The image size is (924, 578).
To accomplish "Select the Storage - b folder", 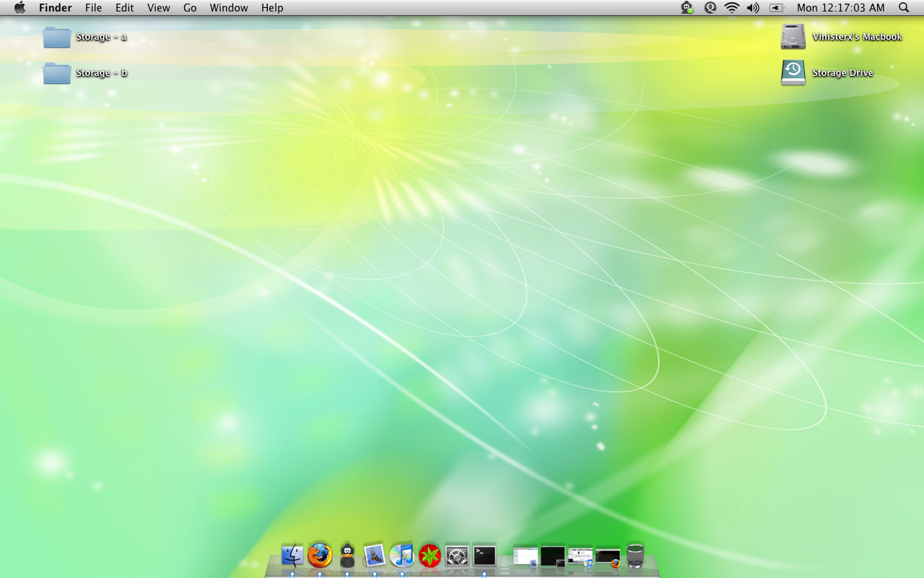I will tap(57, 73).
